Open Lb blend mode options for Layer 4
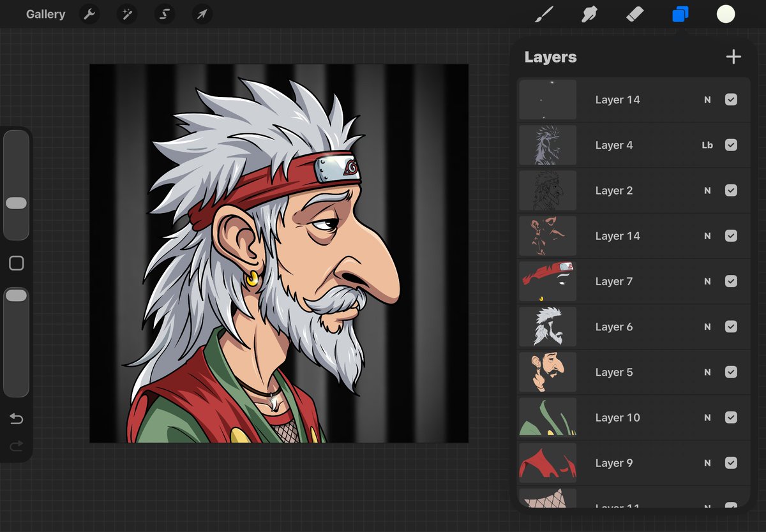The height and width of the screenshot is (532, 766). (x=707, y=145)
